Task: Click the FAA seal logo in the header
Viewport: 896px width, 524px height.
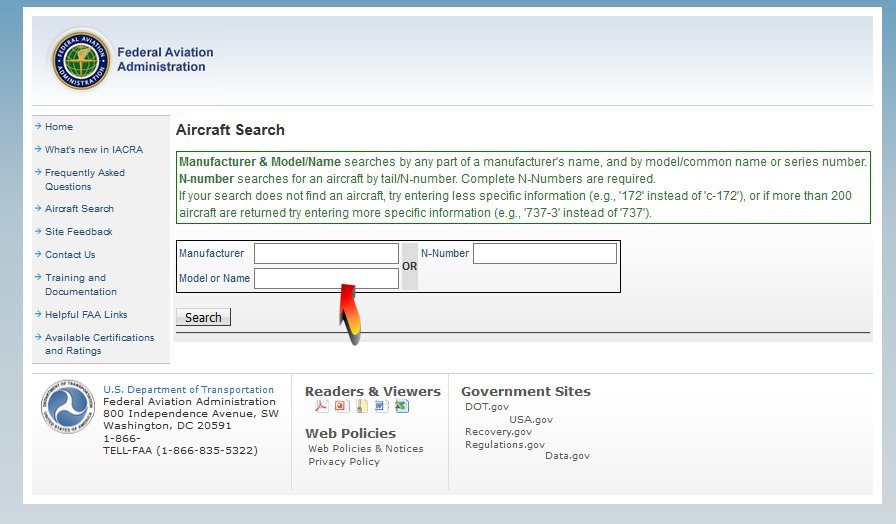Action: (x=81, y=60)
